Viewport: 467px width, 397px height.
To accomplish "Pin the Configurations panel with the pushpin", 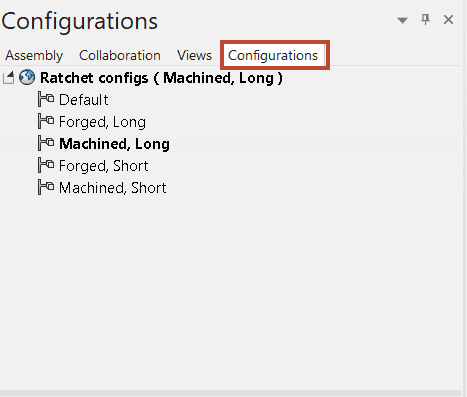I will click(425, 20).
